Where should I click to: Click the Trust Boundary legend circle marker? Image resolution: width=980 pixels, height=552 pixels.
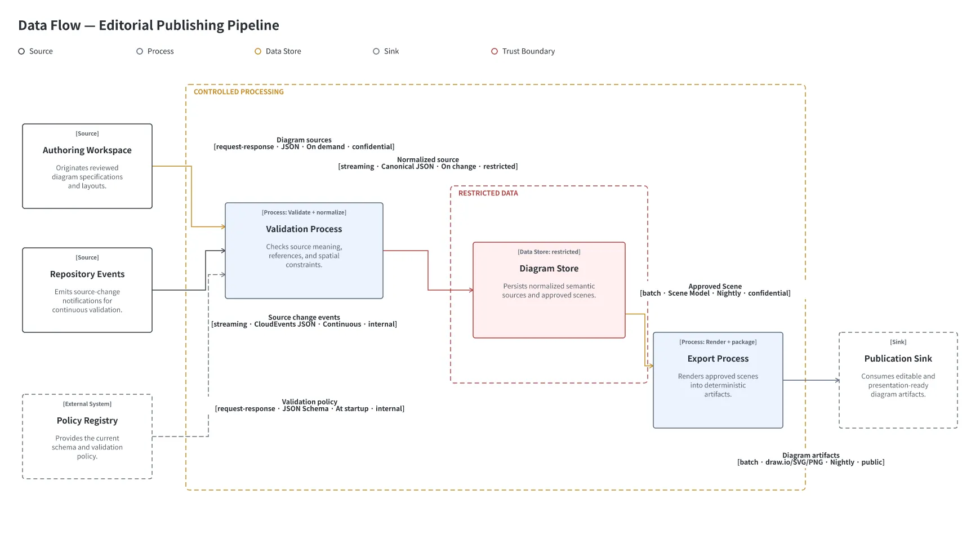coord(495,51)
